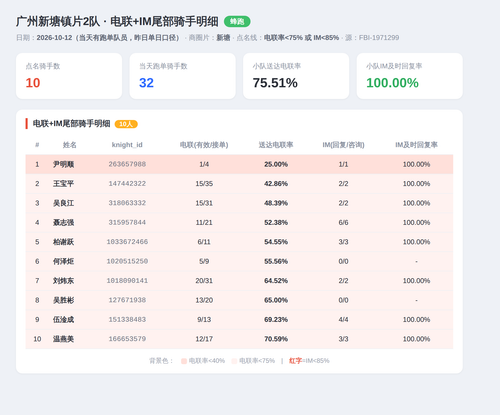This screenshot has width=500, height=415.
Task: Click the 70.59% rate for 温燕美
Action: click(276, 339)
